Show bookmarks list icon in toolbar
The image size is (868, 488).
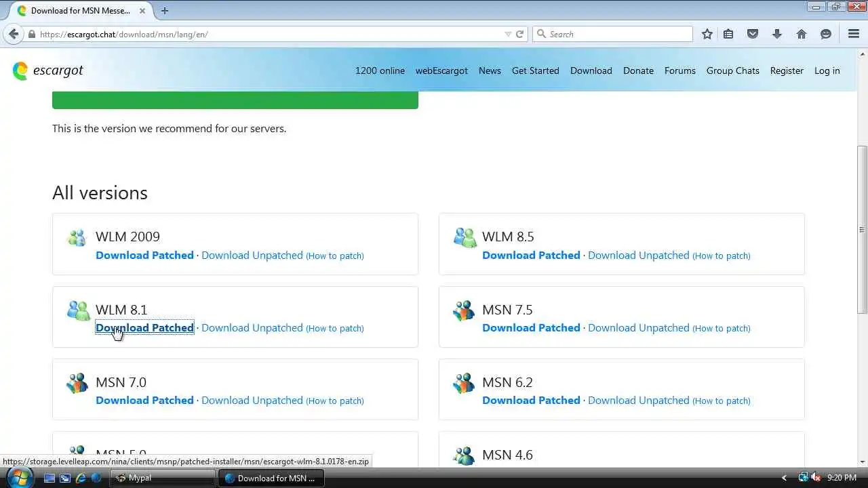tap(728, 34)
